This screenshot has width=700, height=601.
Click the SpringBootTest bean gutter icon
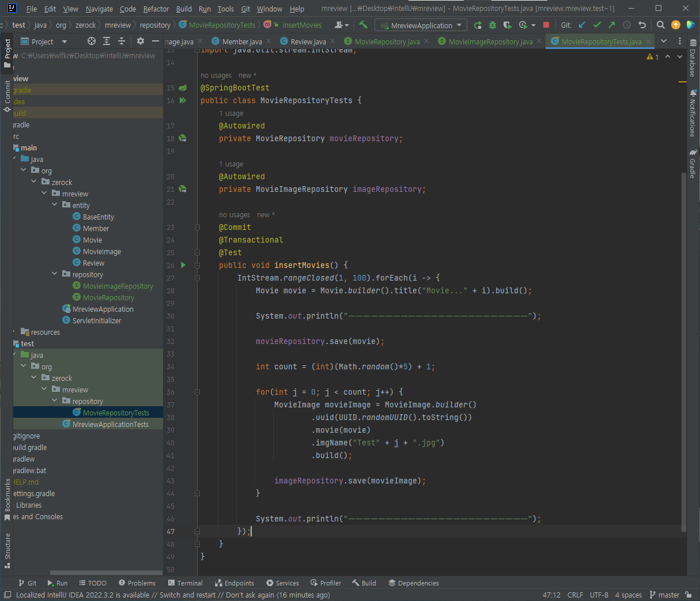(x=183, y=88)
